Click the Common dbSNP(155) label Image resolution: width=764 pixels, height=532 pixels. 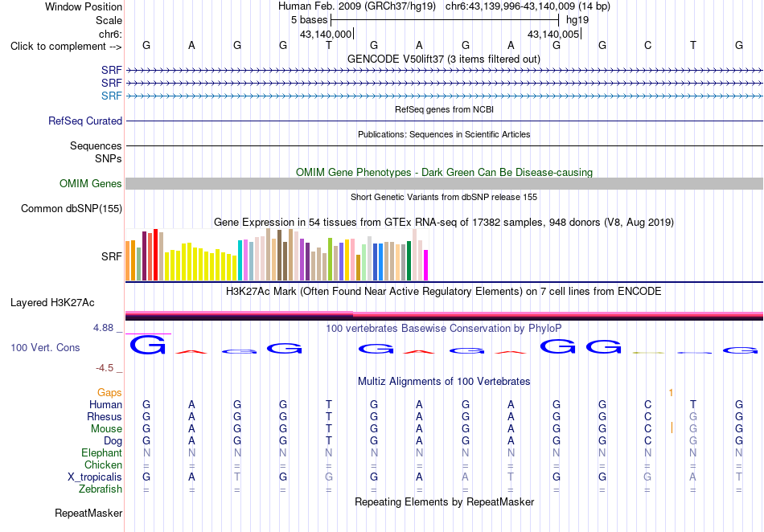72,208
